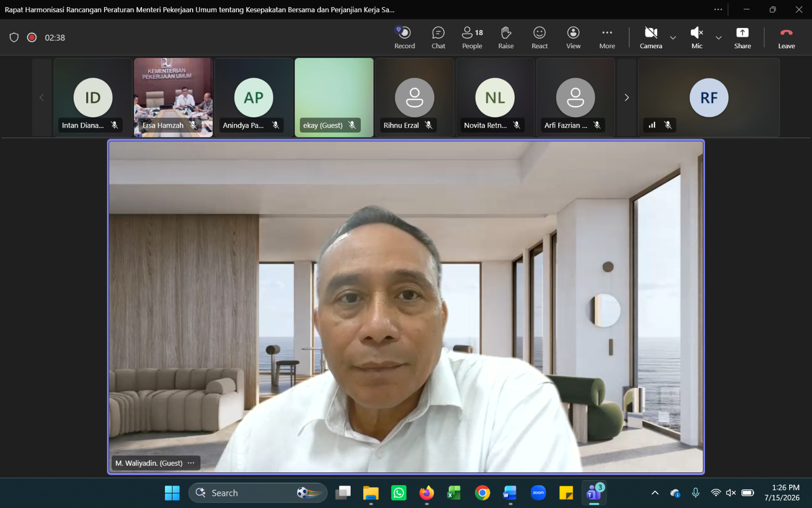Open the View layout options
The width and height of the screenshot is (812, 508).
(x=573, y=38)
